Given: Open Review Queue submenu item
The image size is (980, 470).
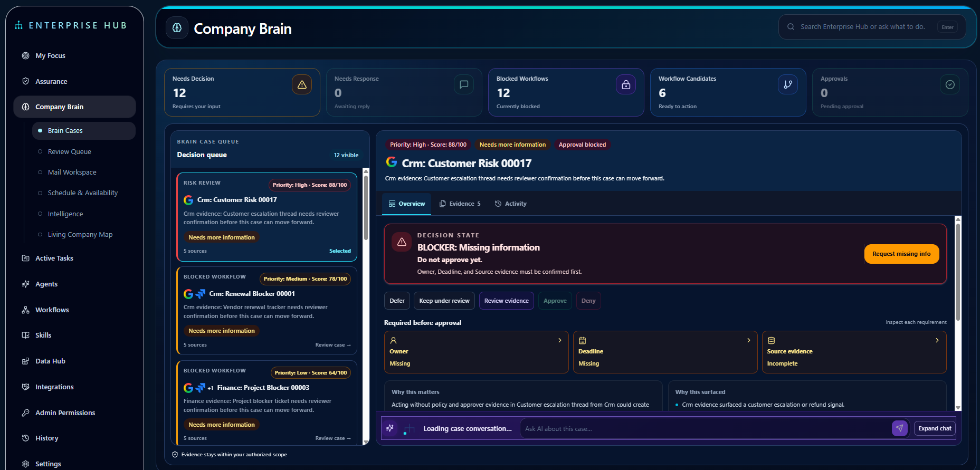Looking at the screenshot, I should point(84,151).
